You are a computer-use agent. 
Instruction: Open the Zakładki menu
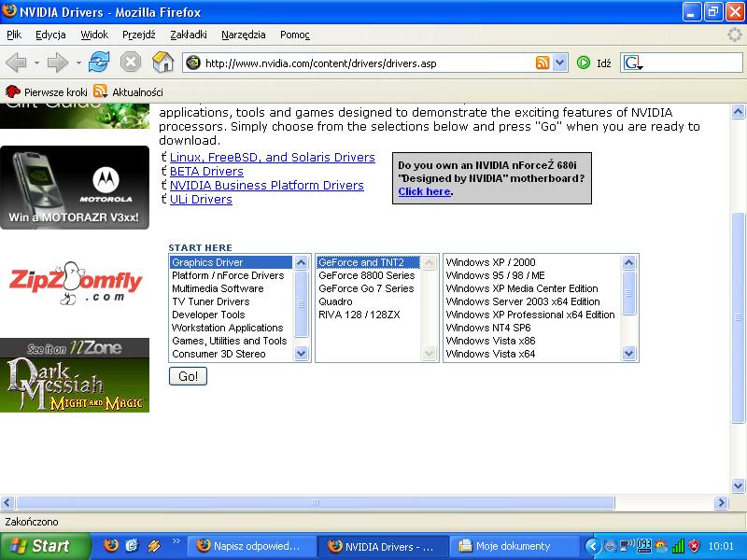coord(189,35)
